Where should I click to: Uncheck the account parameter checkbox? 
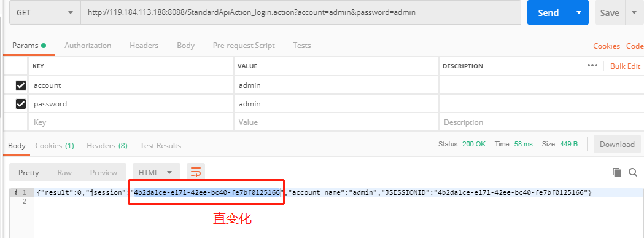[20, 85]
